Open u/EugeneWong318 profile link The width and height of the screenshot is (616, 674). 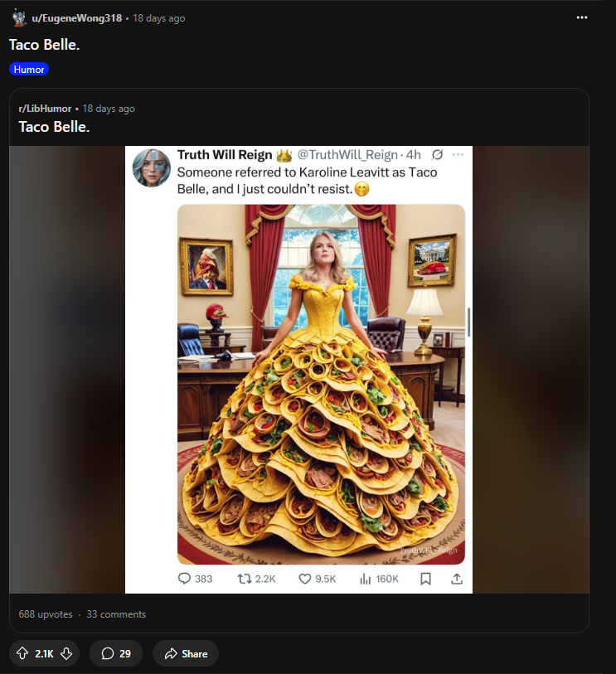78,18
